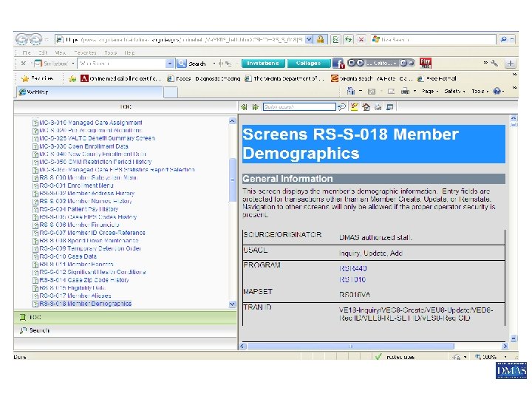Click the Invitations toolbar button
Viewport: 532px width, 399px height.
[263, 63]
